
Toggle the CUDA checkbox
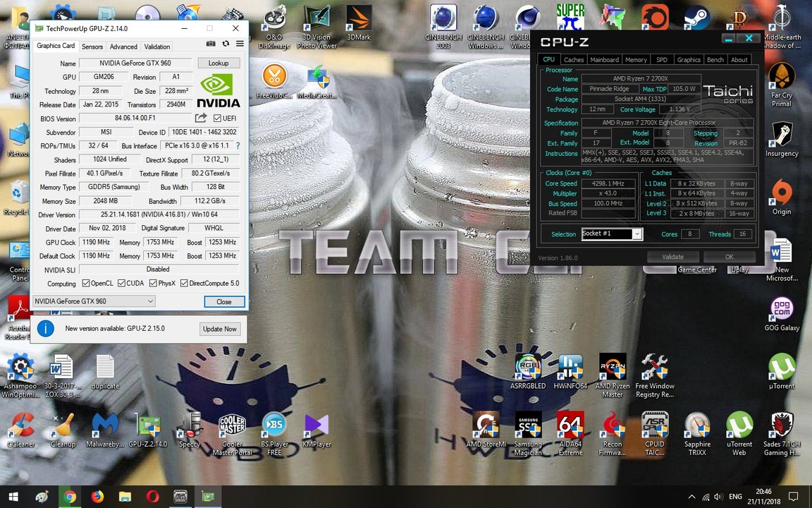pos(122,283)
